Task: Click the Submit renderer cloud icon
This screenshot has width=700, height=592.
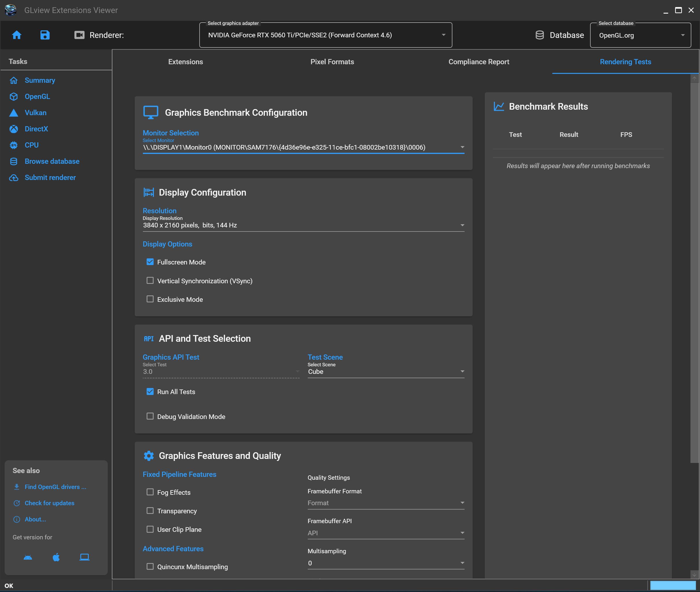Action: click(x=14, y=178)
